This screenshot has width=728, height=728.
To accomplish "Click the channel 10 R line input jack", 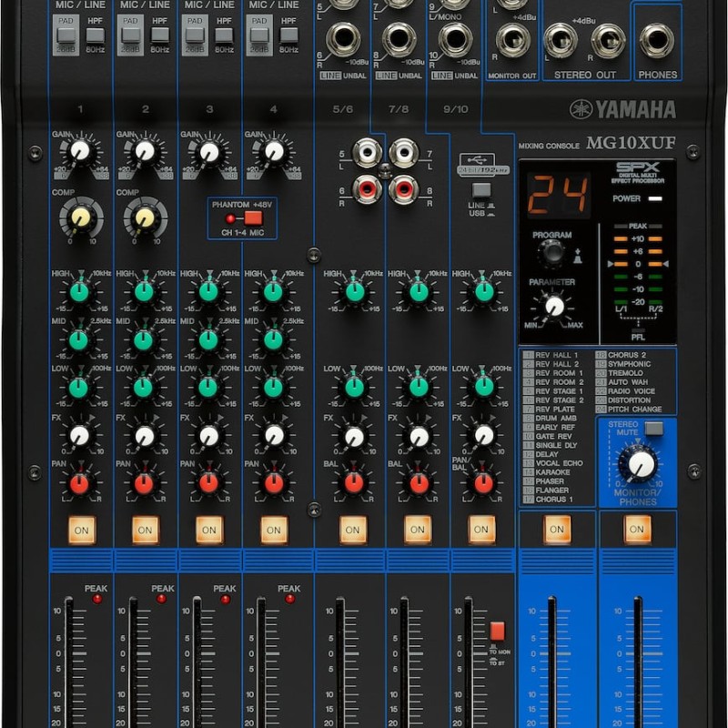I will (456, 40).
